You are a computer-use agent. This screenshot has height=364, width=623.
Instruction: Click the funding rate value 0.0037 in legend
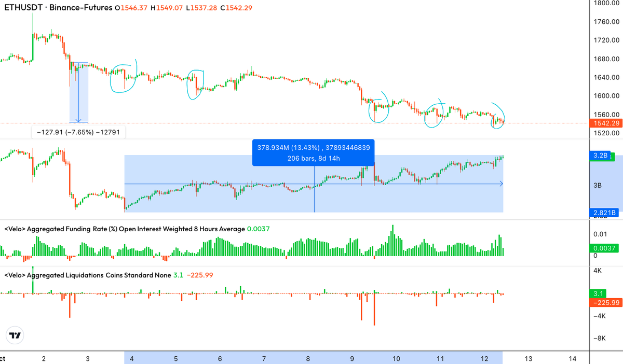pos(259,229)
